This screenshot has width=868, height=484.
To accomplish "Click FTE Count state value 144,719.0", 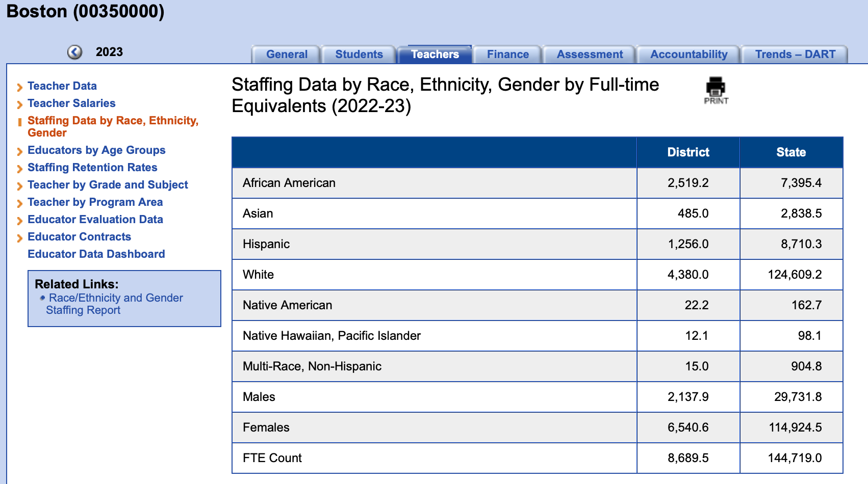I will (795, 458).
